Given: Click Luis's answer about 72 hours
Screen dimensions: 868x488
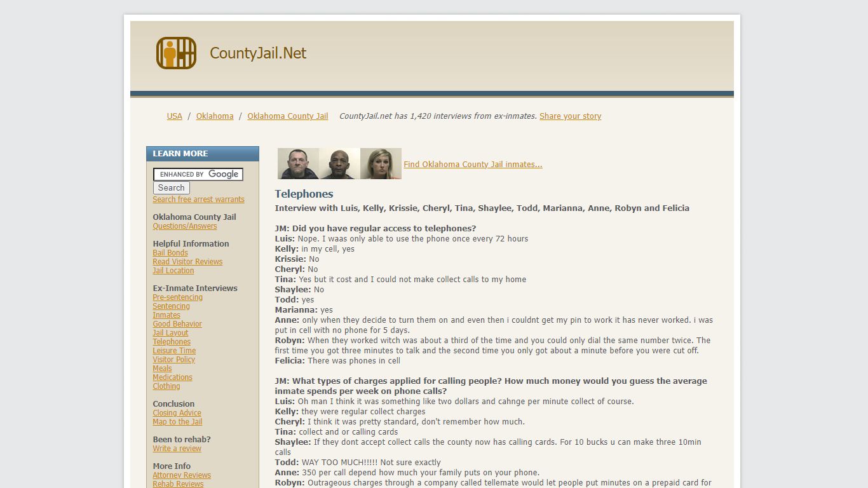Looking at the screenshot, I should point(413,239).
